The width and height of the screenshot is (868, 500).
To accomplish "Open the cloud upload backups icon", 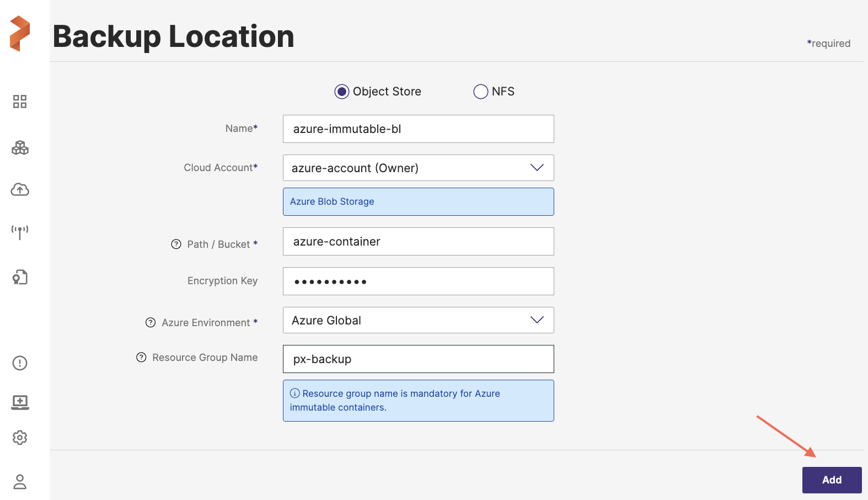I will click(20, 190).
